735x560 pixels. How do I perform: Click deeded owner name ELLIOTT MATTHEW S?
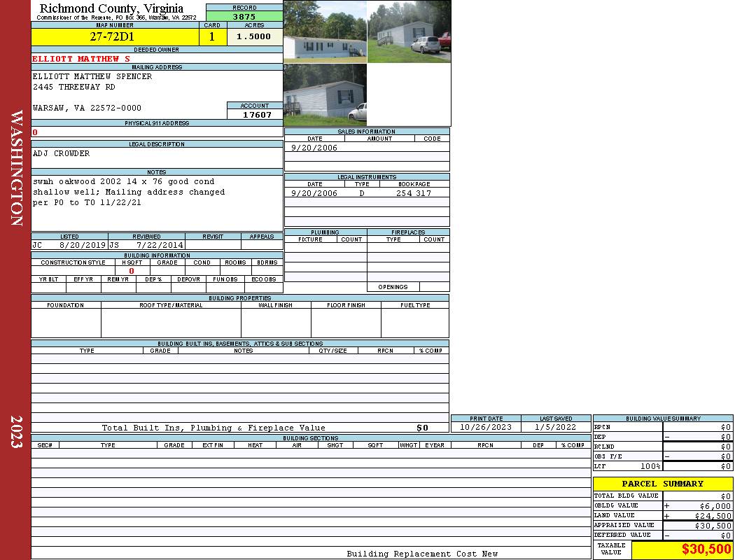(81, 59)
